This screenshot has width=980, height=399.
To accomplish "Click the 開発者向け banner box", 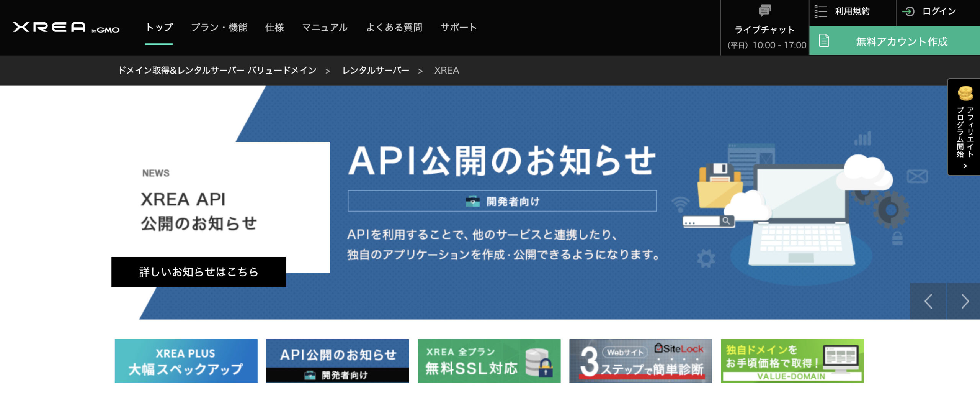I will click(502, 201).
